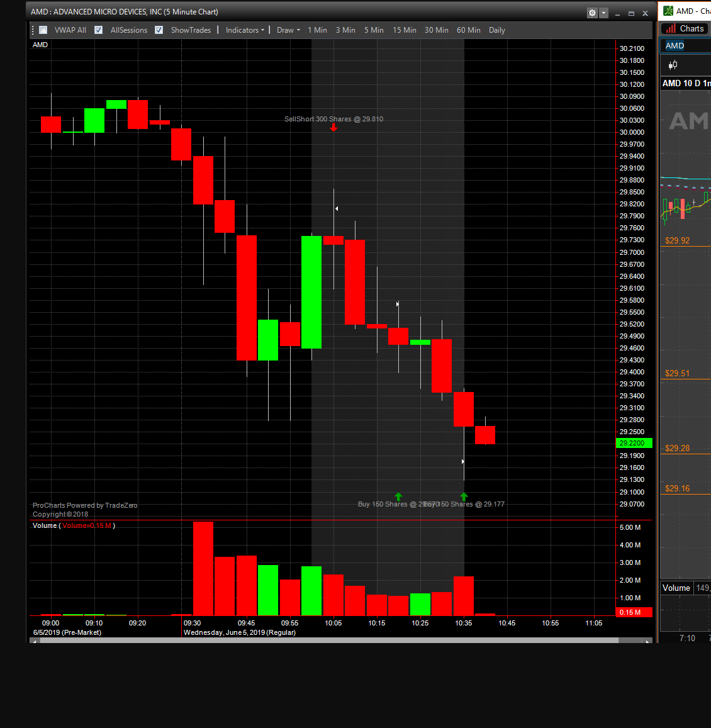This screenshot has height=728, width=711.
Task: Click the Volume indicator label in lower pane
Action: [74, 525]
